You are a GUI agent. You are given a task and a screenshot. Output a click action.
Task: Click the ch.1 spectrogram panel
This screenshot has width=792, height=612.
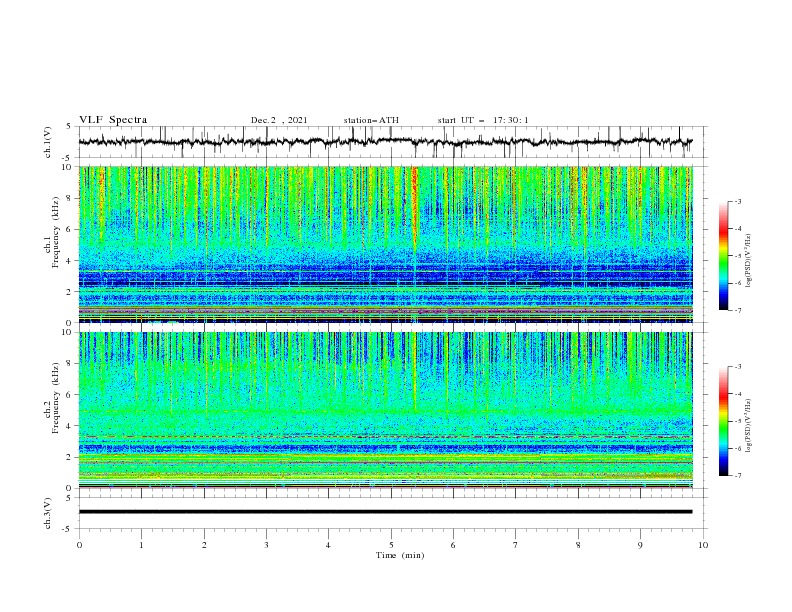pyautogui.click(x=385, y=244)
